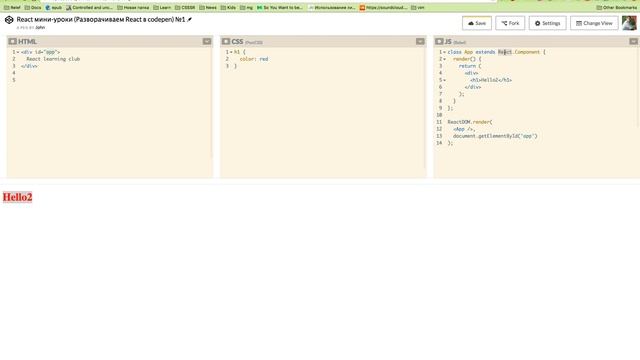Open the So You Want to be... bookmark
The height and width of the screenshot is (360, 640).
coord(280,7)
